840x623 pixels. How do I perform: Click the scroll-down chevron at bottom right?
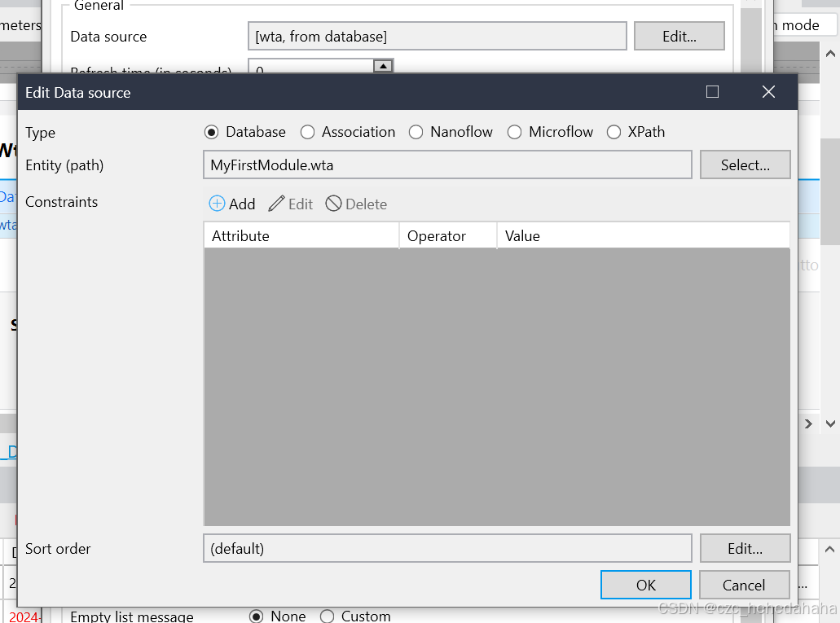point(829,423)
